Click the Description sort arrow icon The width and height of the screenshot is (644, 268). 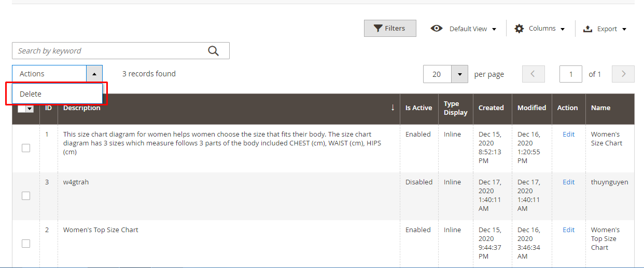[393, 108]
